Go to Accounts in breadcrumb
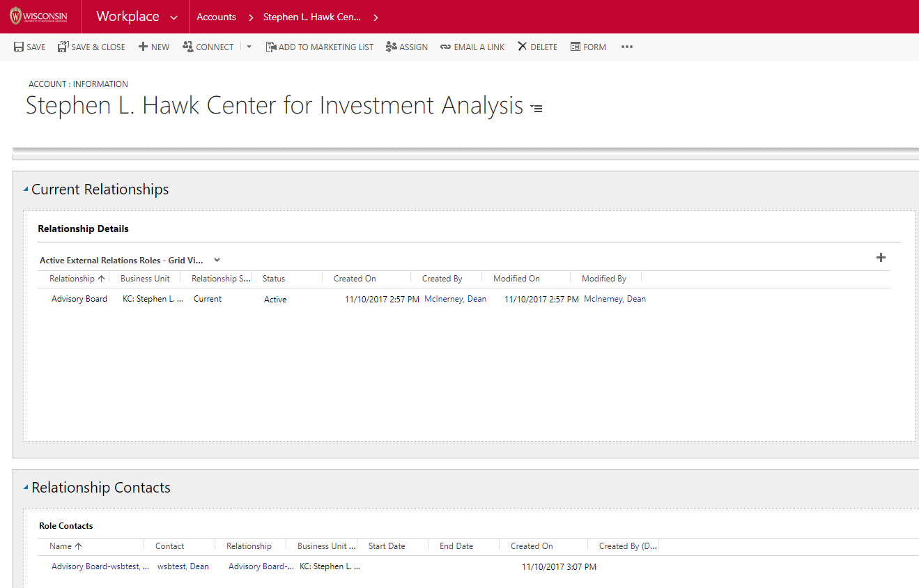This screenshot has width=919, height=588. tap(216, 17)
